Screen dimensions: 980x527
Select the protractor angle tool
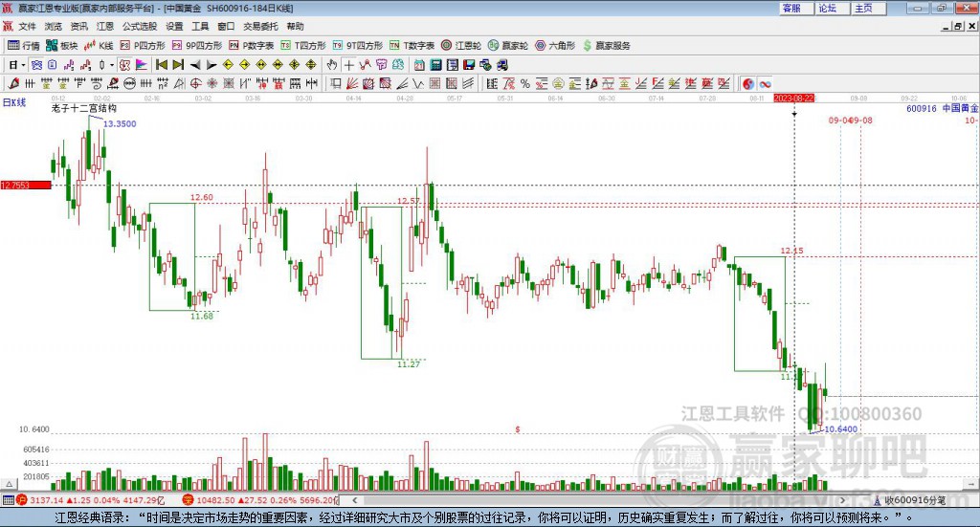click(179, 83)
